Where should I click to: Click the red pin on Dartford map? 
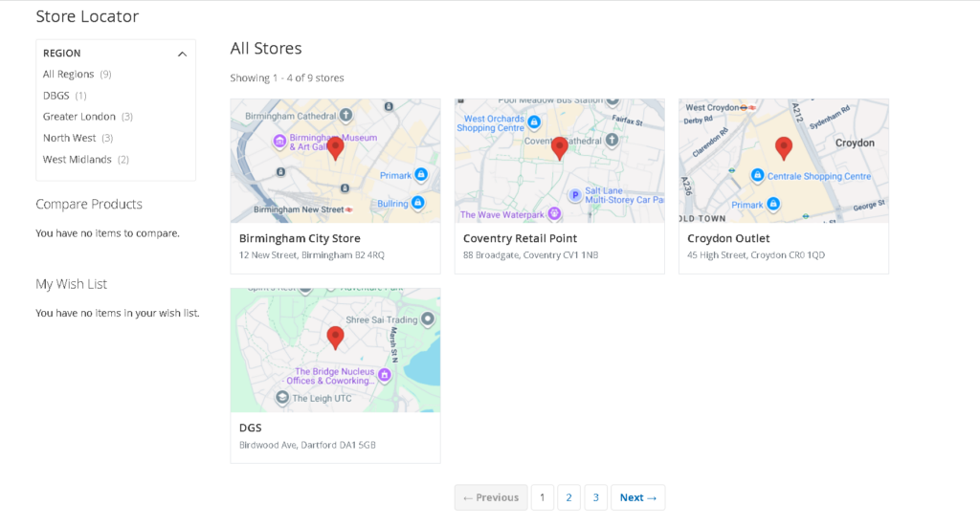click(335, 337)
